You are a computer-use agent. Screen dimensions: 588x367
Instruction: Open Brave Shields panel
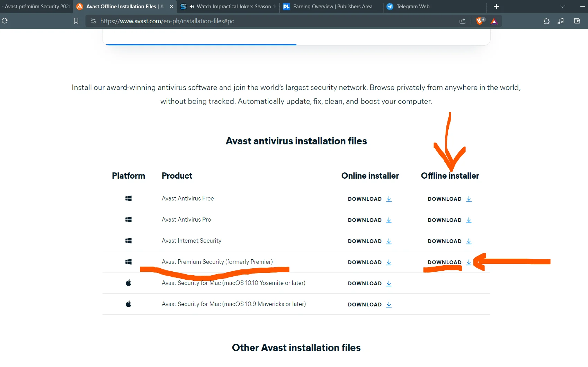(480, 21)
